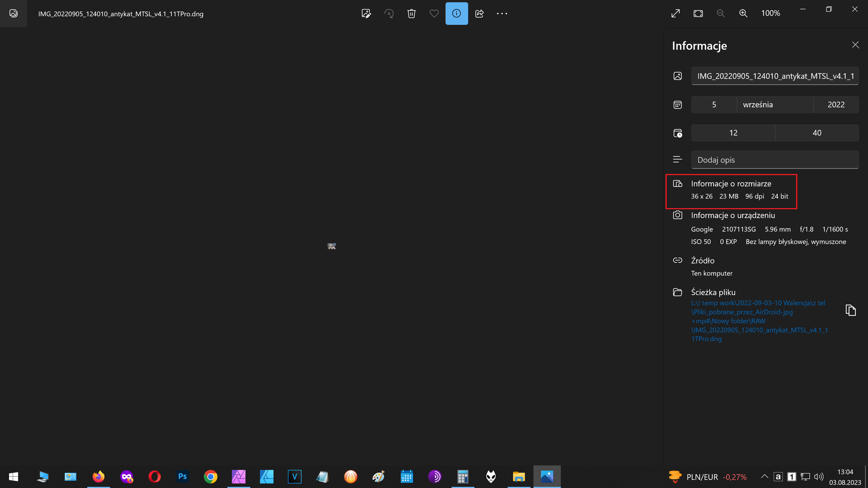The image size is (868, 488).
Task: Launch Photoshop from the taskbar
Action: [x=183, y=476]
